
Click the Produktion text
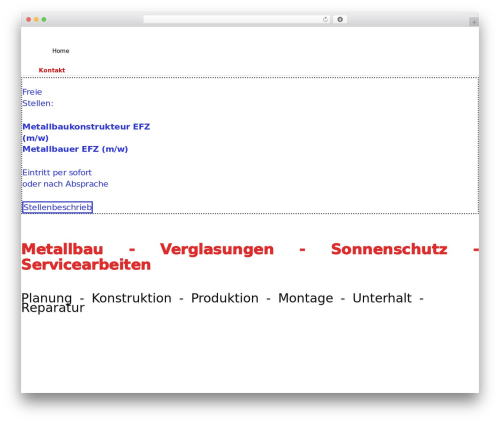[x=225, y=298]
